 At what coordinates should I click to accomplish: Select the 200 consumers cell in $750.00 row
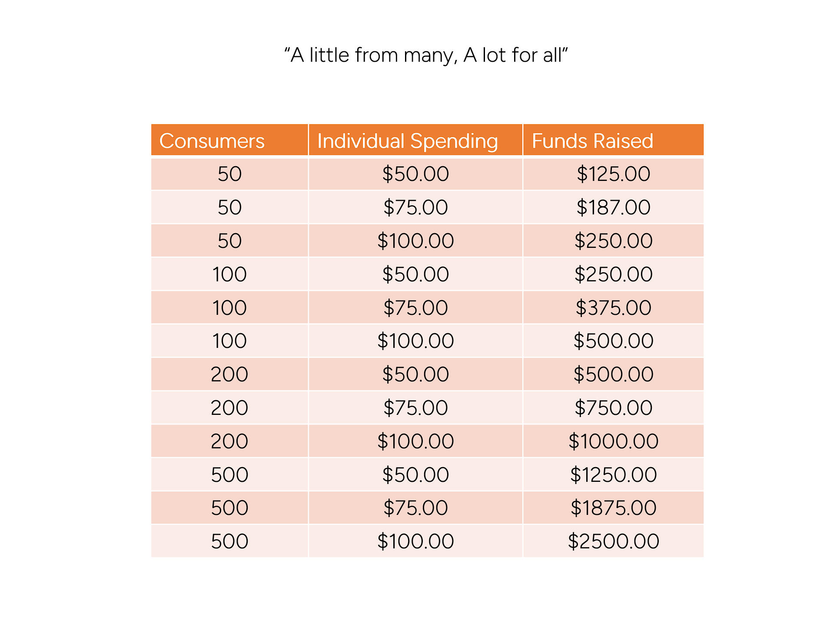pos(229,408)
